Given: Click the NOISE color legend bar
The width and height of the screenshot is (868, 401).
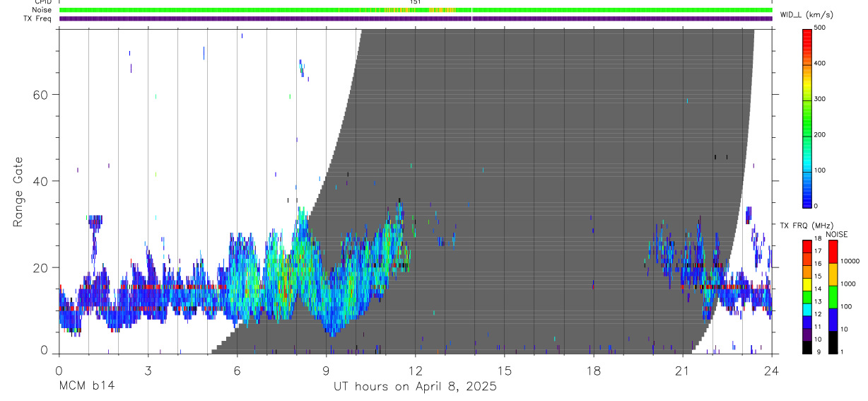Looking at the screenshot, I should [x=833, y=296].
